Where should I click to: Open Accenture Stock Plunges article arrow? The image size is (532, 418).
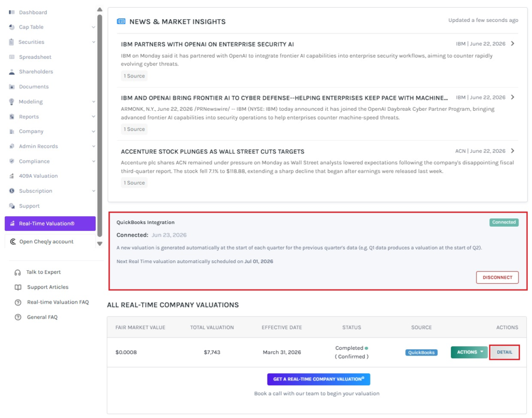(513, 151)
